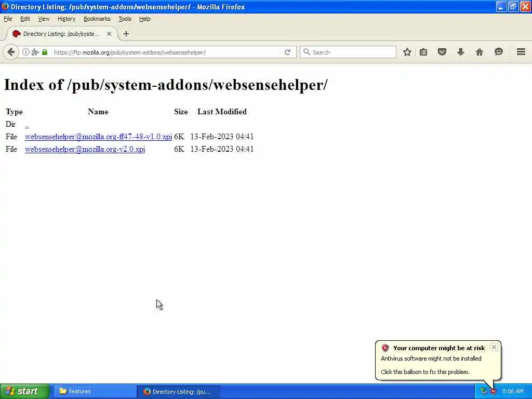
Task: Click the 'Size' column header
Action: point(181,112)
